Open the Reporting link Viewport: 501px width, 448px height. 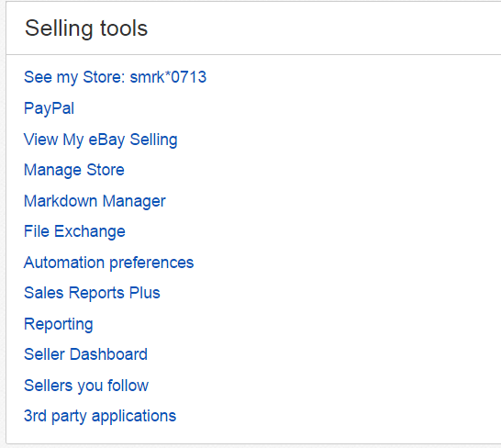59,324
